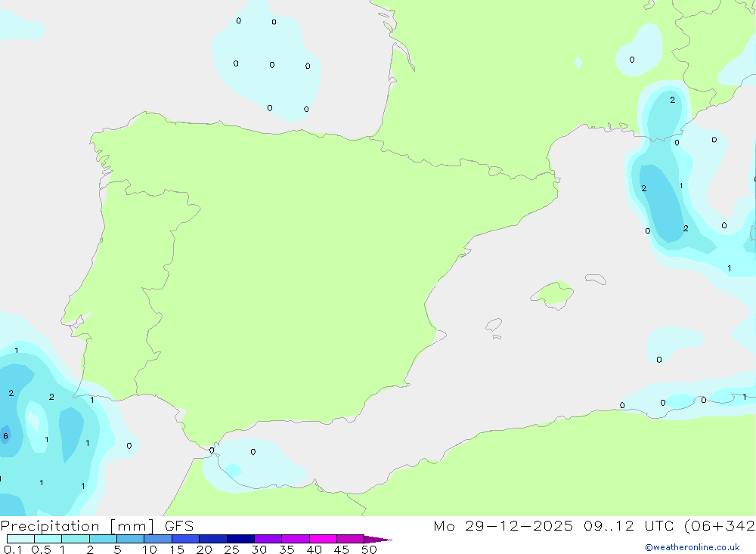This screenshot has width=756, height=554.
Task: Click the legend label "25"
Action: point(232,549)
